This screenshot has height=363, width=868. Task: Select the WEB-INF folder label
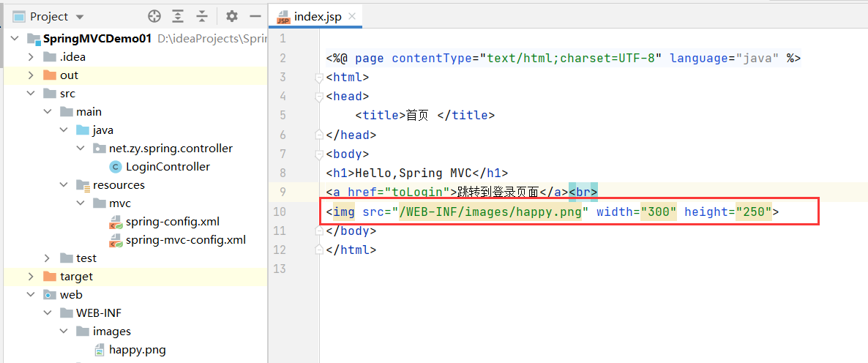(x=99, y=313)
